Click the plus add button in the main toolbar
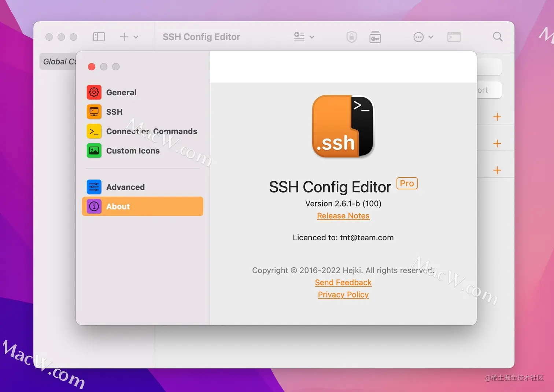 tap(124, 37)
